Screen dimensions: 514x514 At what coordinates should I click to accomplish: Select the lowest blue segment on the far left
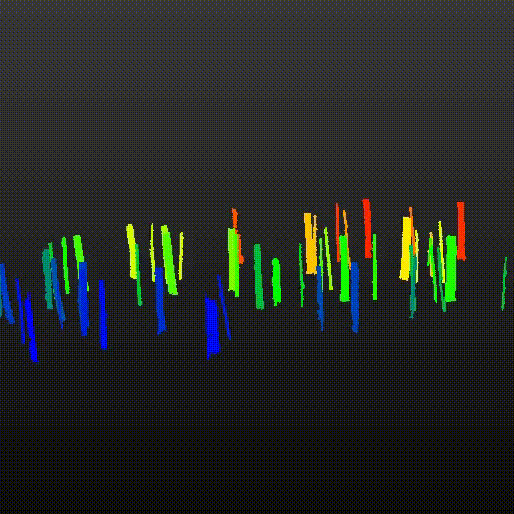31,327
